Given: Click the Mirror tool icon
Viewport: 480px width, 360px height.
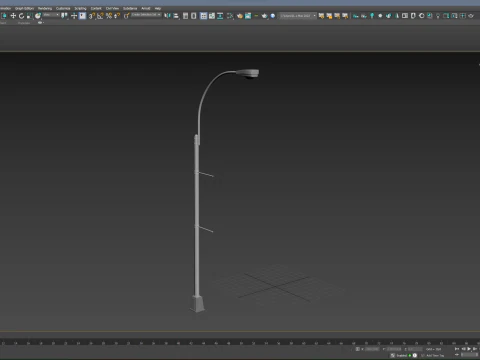Looking at the screenshot, I should (x=167, y=16).
